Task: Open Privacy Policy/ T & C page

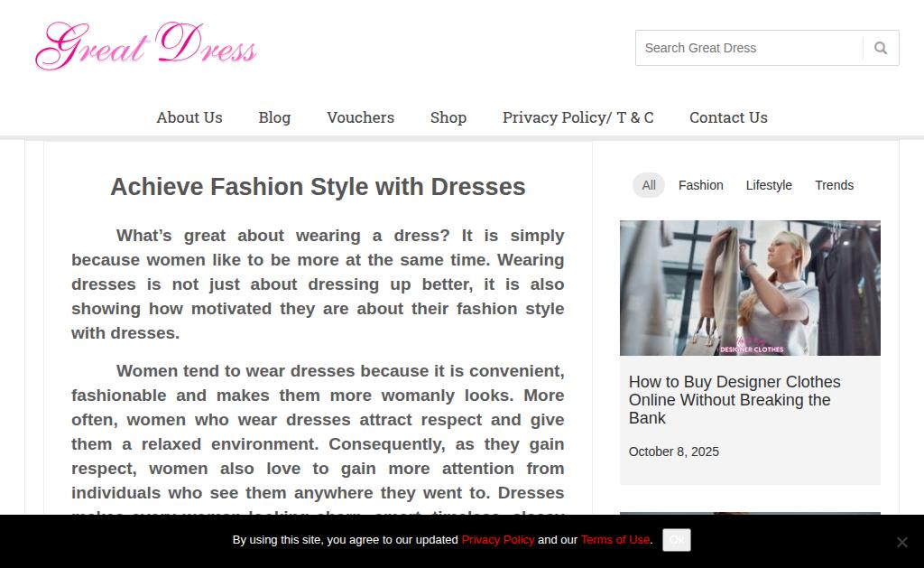Action: tap(578, 117)
